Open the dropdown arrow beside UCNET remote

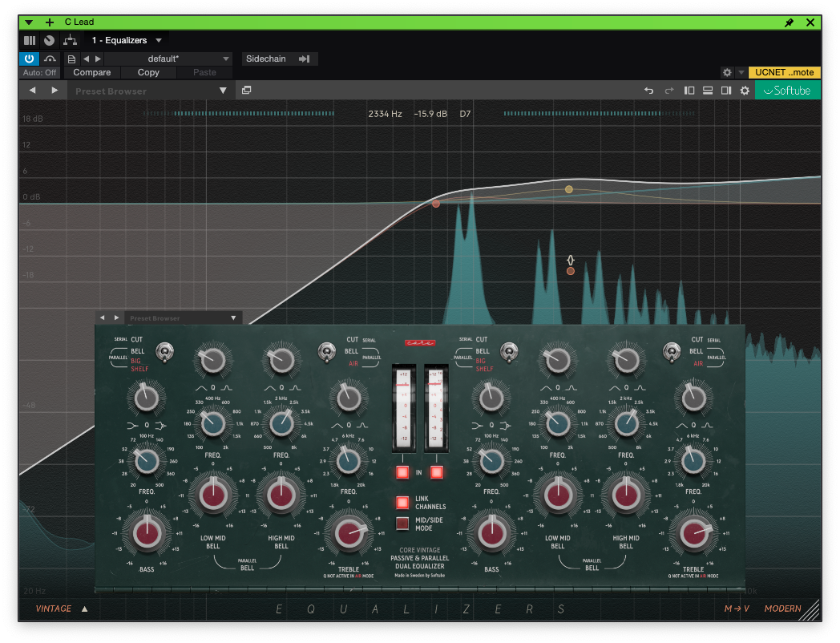(741, 72)
